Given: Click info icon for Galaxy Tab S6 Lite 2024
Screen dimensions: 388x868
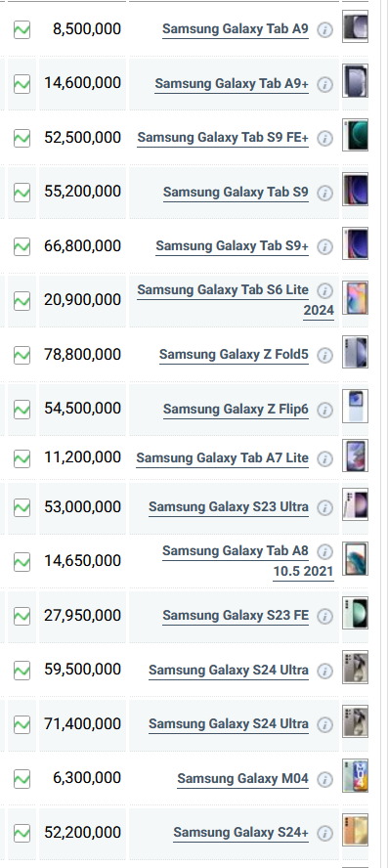Looking at the screenshot, I should pyautogui.click(x=324, y=290).
